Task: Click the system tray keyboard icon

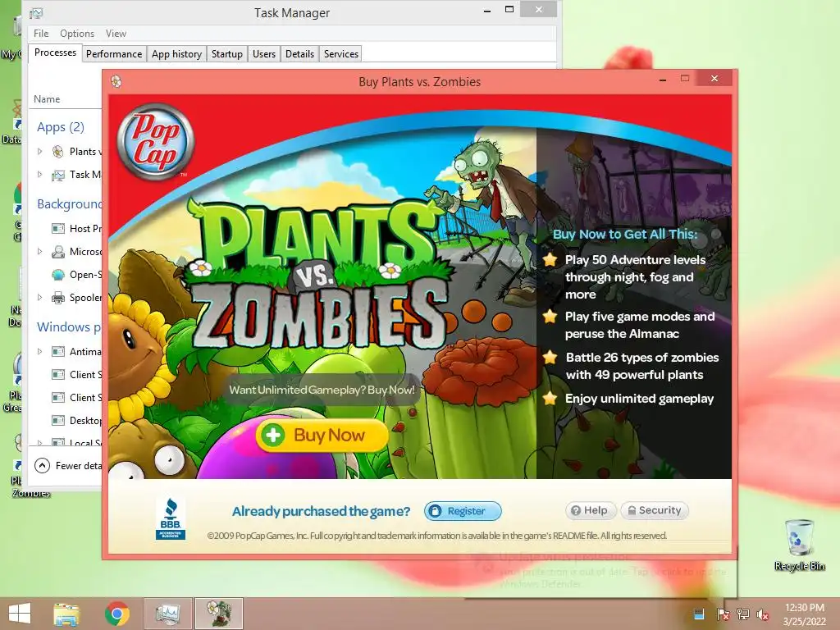Action: 699,614
